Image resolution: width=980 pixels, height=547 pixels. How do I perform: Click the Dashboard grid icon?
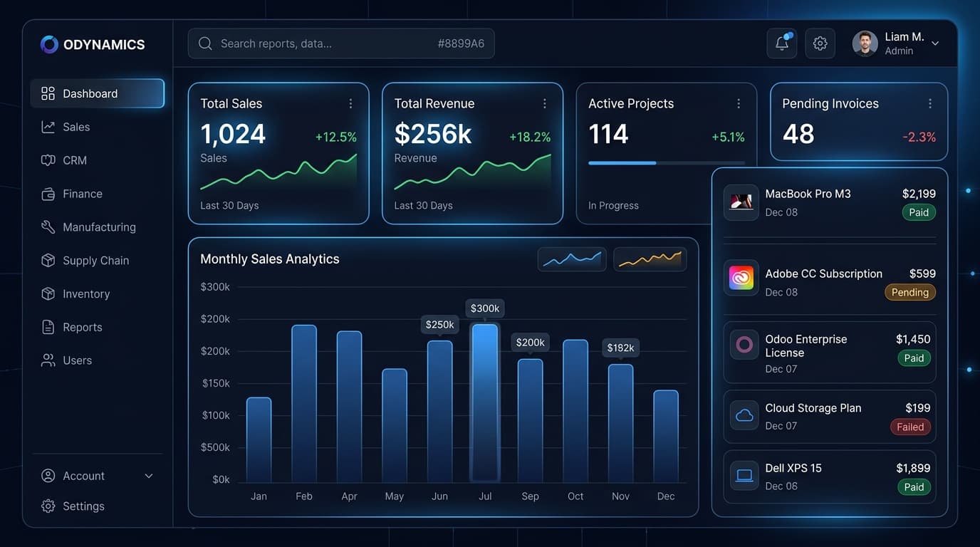48,93
